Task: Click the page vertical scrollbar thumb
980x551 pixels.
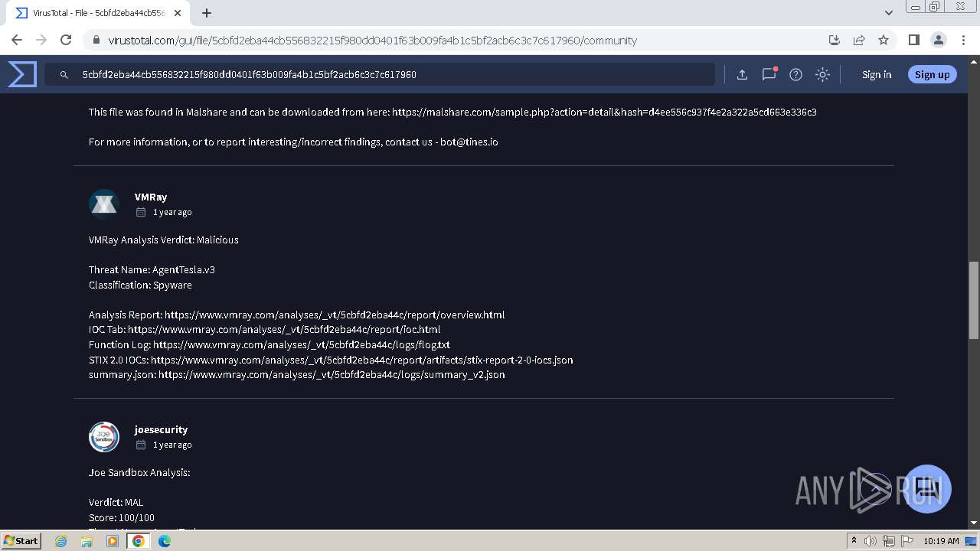Action: 974,300
